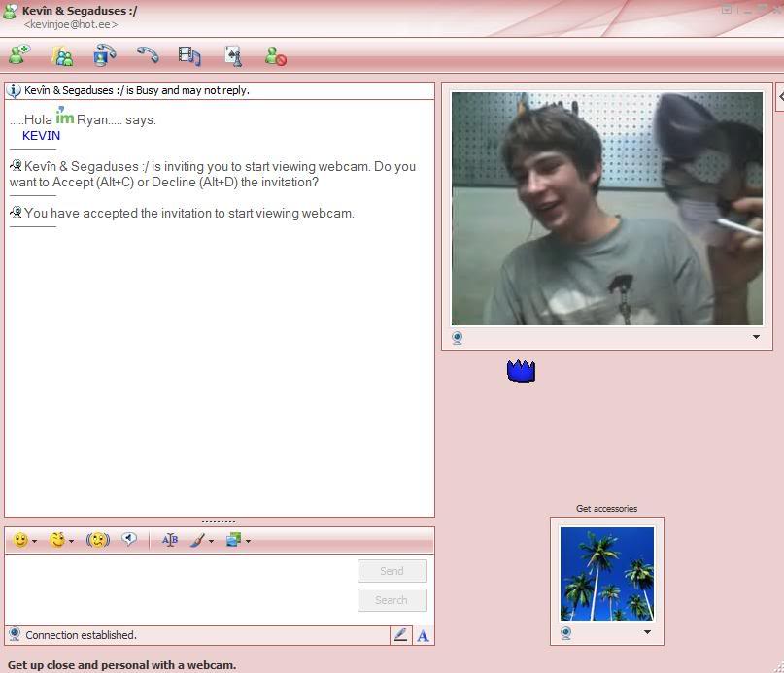Send a voice clip
This screenshot has height=673, width=784.
click(x=130, y=540)
